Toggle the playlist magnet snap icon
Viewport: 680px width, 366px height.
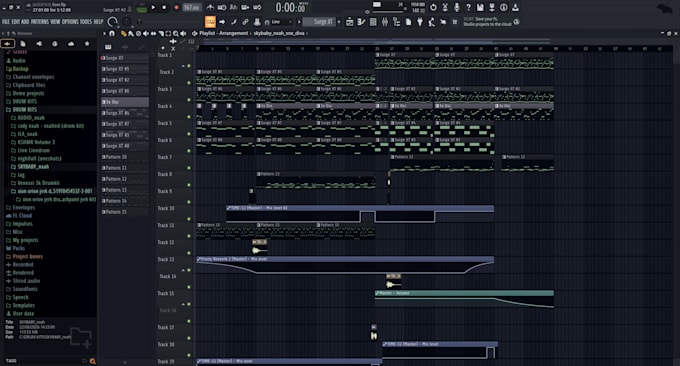click(112, 33)
